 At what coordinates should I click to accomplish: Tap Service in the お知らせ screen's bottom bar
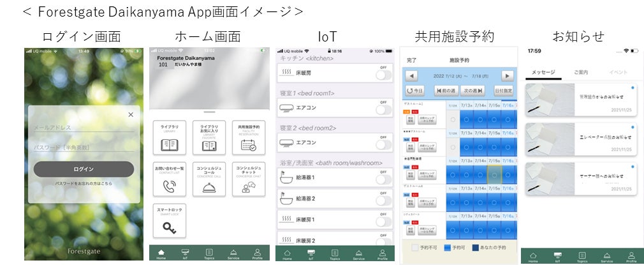(x=606, y=257)
